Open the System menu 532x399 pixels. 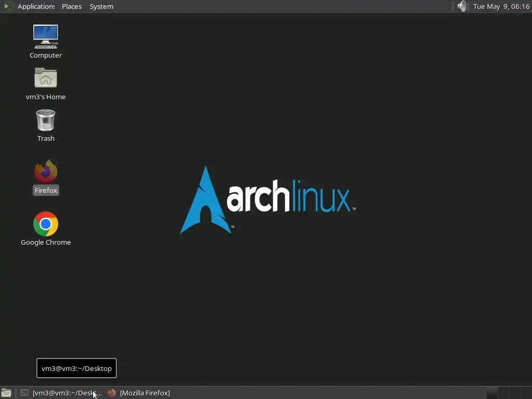[x=101, y=6]
